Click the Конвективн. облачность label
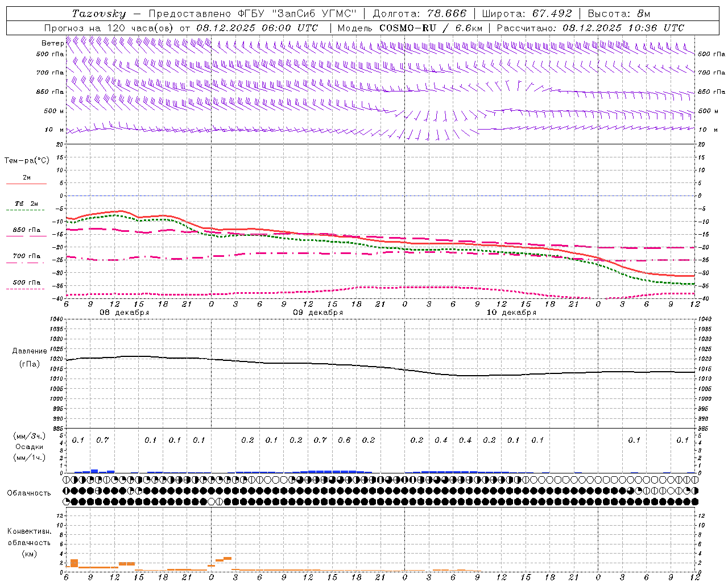This screenshot has width=728, height=582. (29, 537)
